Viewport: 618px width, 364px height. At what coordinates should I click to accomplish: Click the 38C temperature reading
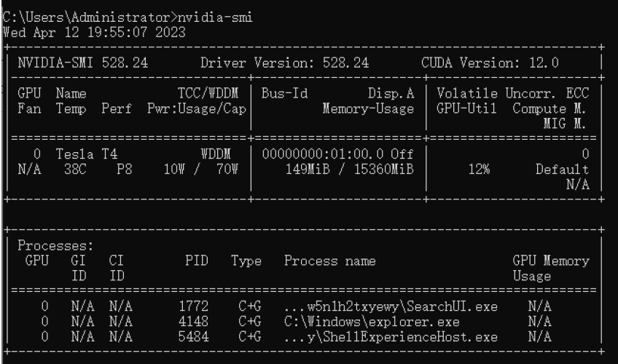[x=75, y=169]
